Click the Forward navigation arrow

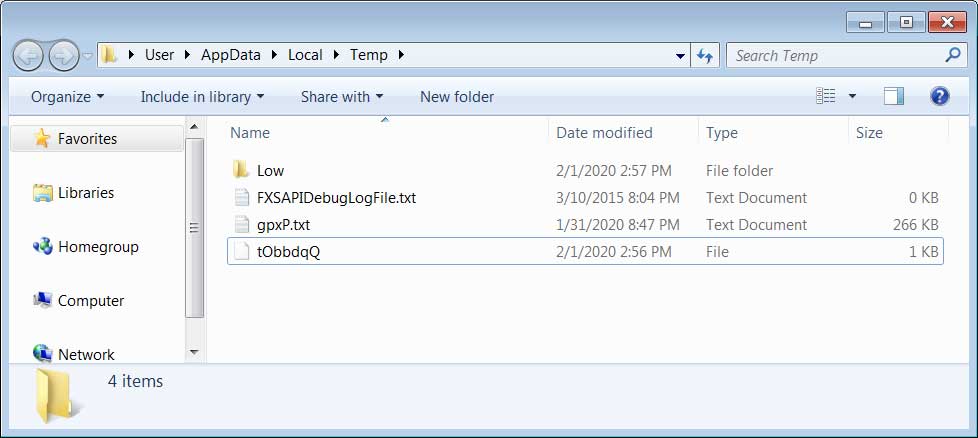coord(62,54)
